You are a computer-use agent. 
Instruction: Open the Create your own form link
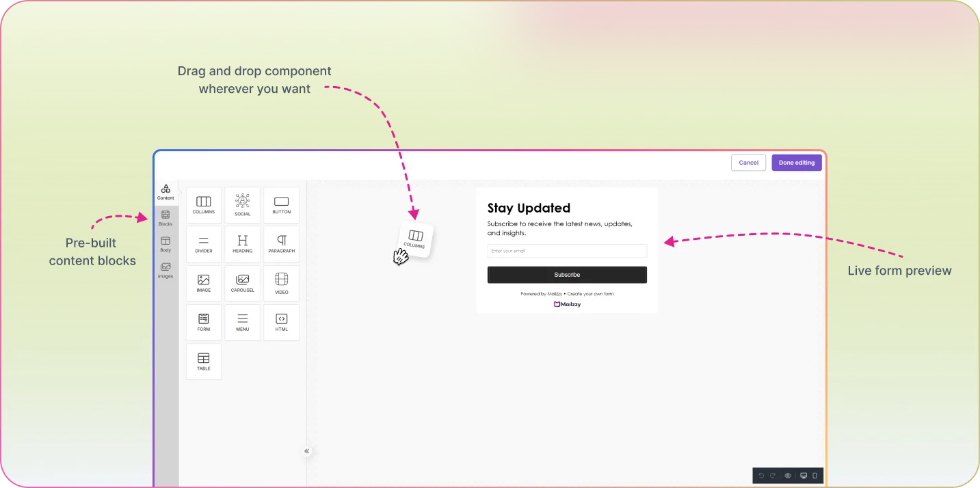[x=591, y=294]
